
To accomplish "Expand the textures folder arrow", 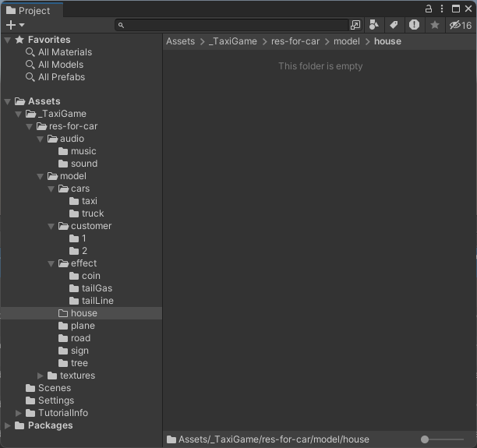I will (41, 376).
